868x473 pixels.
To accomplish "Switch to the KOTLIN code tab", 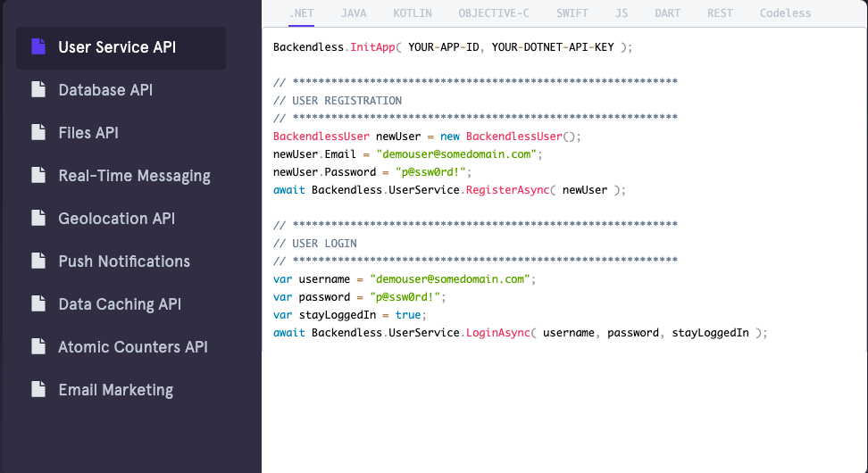I will click(413, 13).
